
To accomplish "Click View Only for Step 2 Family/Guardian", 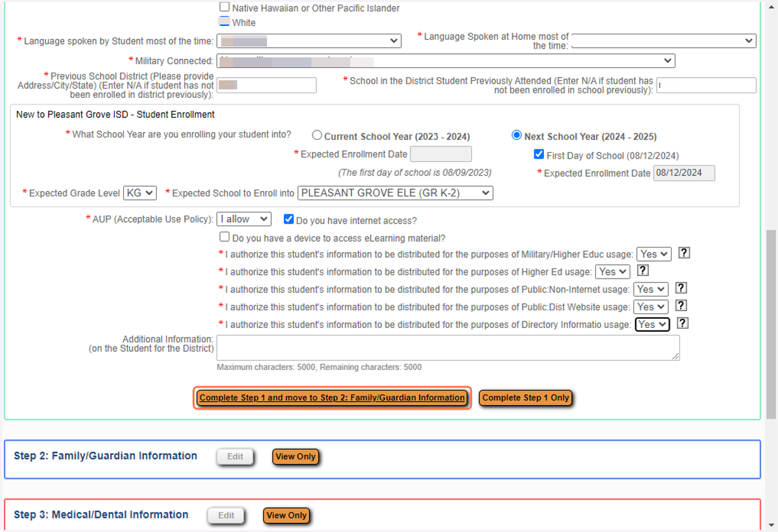I will [296, 457].
